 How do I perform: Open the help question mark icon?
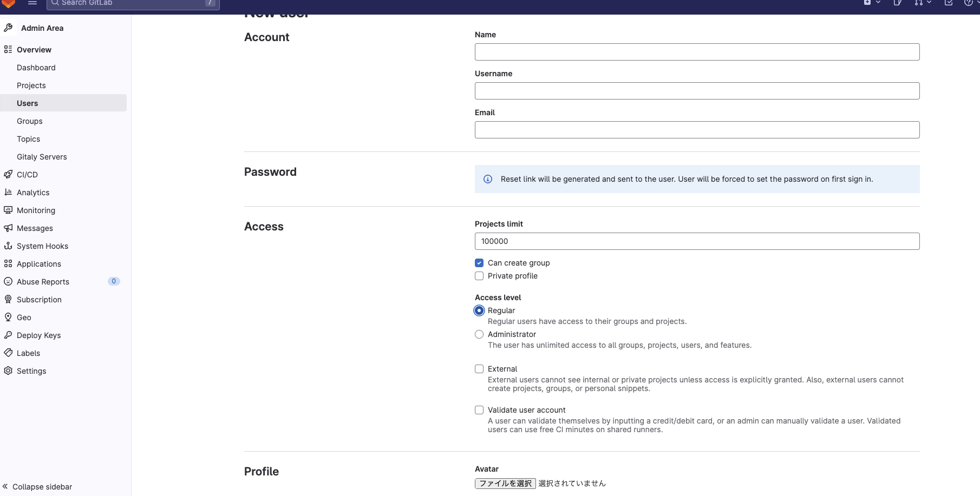coord(967,3)
